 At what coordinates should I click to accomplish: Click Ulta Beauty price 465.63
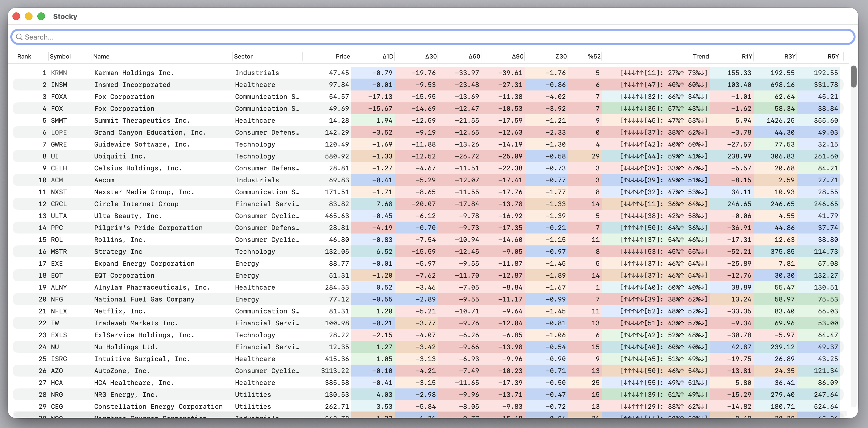coord(337,216)
